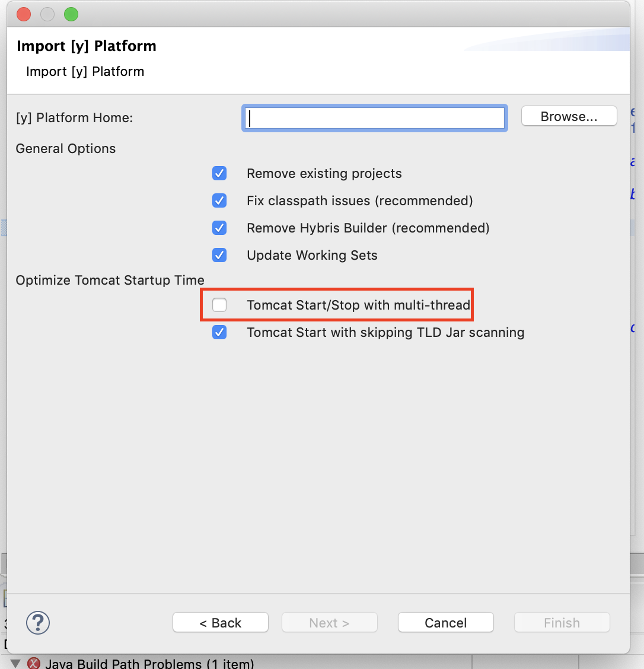
Task: Click the Import [y] Platform dialog title
Action: [87, 46]
